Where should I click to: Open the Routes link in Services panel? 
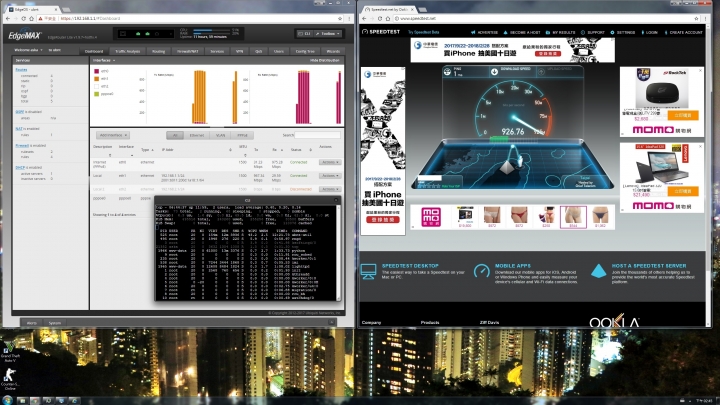coord(21,70)
